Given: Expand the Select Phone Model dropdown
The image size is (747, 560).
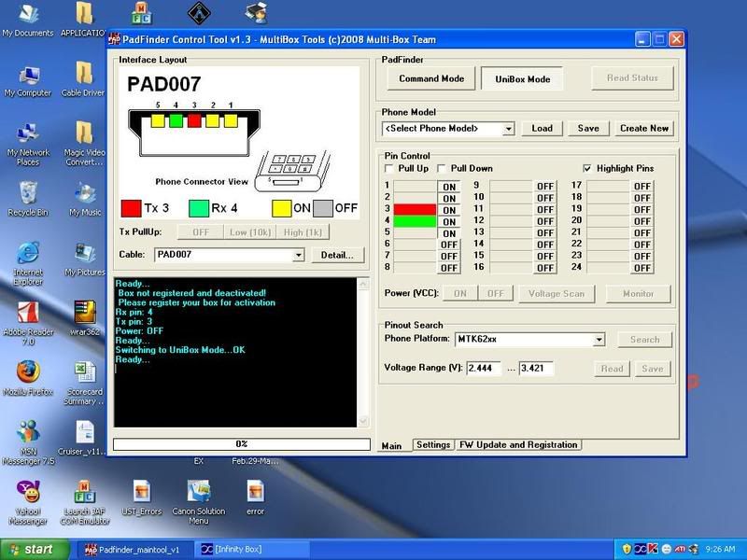Looking at the screenshot, I should pos(509,129).
